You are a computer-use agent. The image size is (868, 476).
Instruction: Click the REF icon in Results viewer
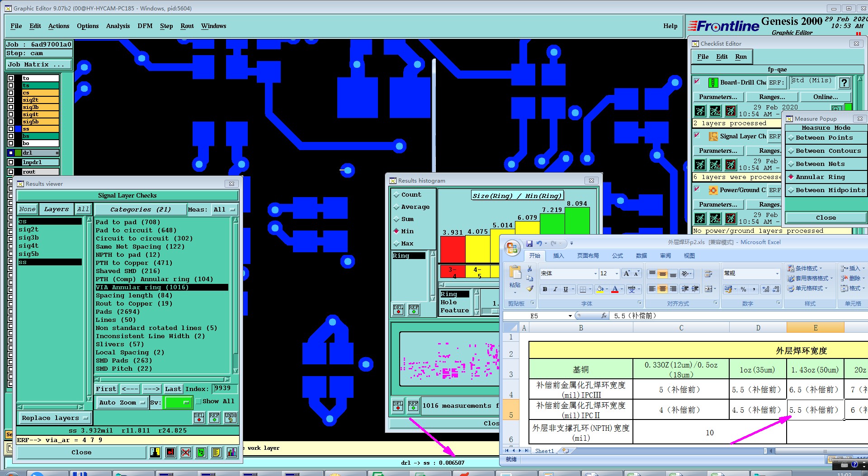pos(214,417)
